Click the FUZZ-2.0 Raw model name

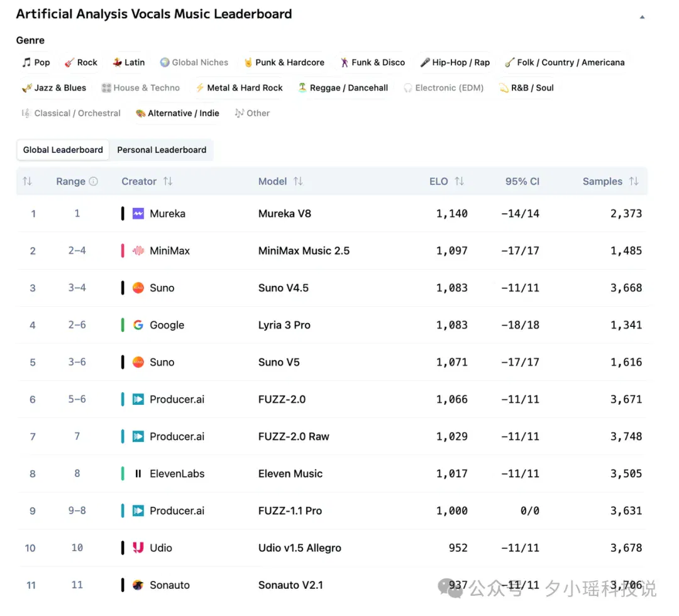pos(294,436)
